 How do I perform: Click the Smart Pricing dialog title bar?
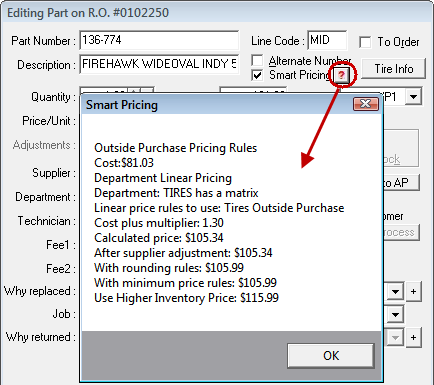217,105
